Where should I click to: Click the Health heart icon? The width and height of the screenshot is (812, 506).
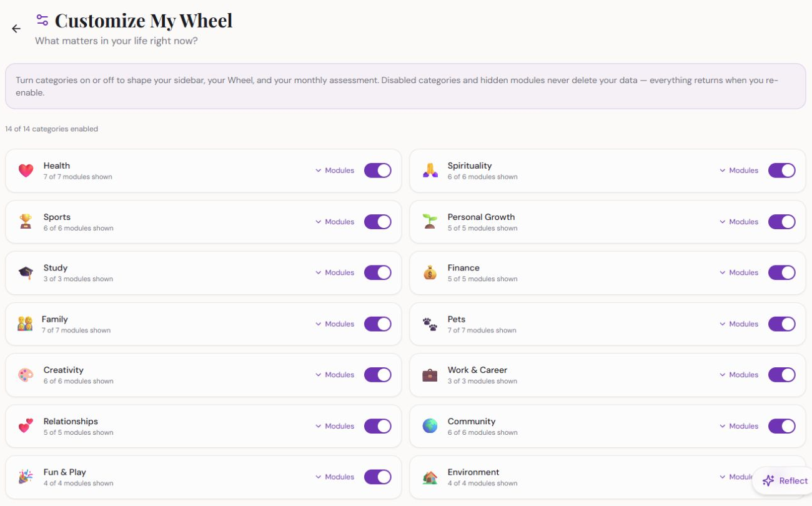[26, 171]
